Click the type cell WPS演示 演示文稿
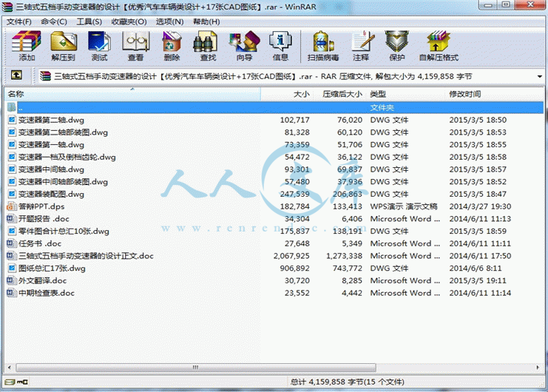548x392 pixels. point(404,206)
